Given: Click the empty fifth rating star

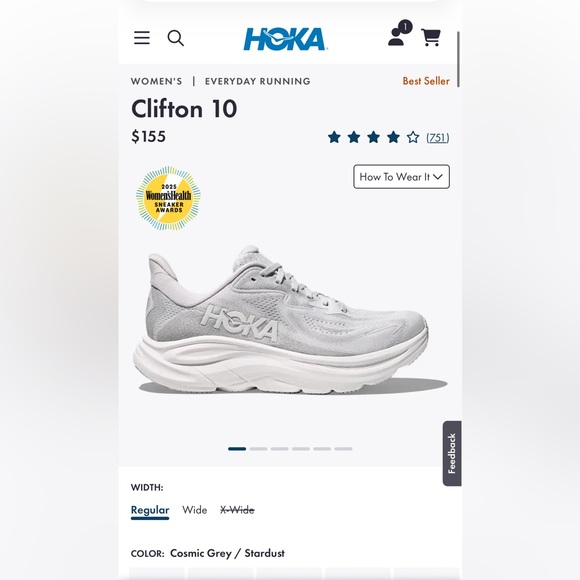Looking at the screenshot, I should (x=413, y=137).
